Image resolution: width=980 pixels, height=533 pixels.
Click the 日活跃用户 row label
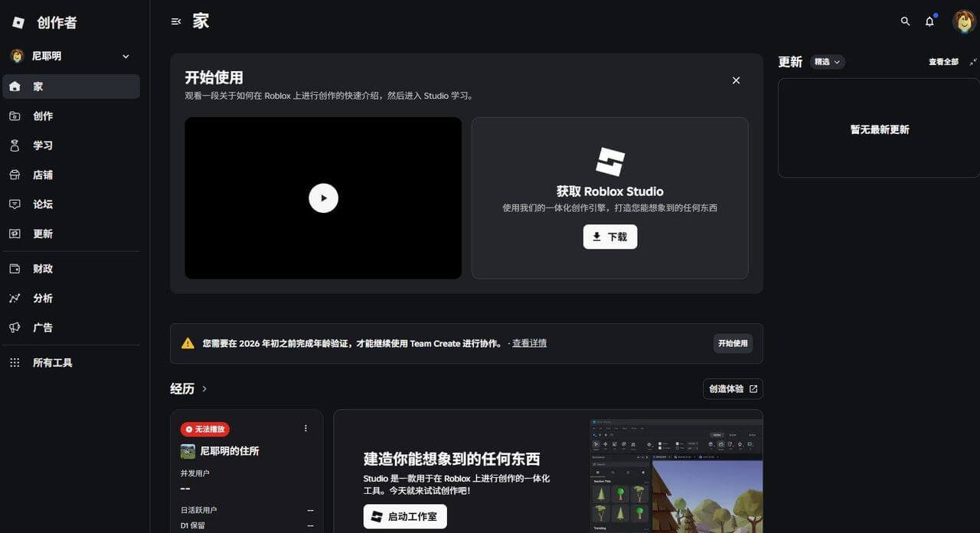point(199,510)
